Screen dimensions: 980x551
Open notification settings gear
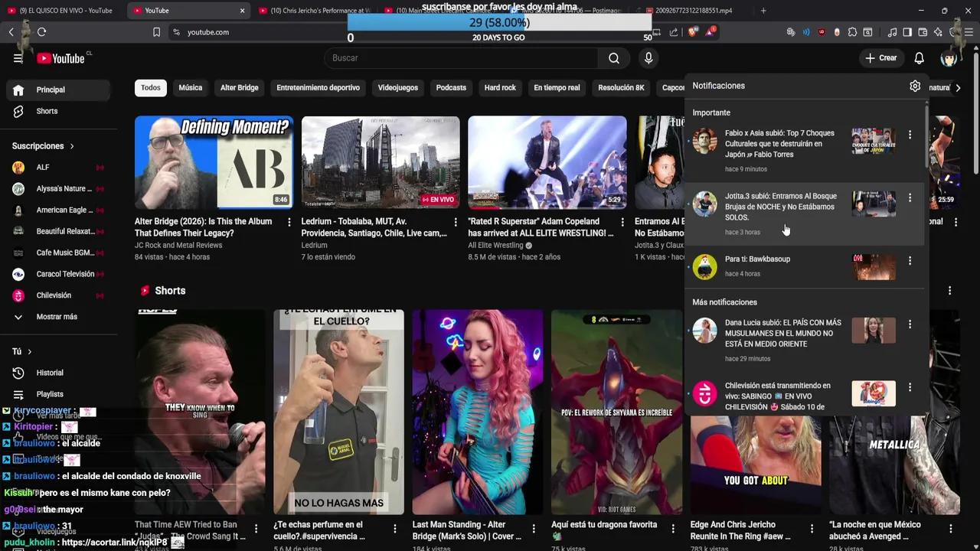tap(915, 86)
